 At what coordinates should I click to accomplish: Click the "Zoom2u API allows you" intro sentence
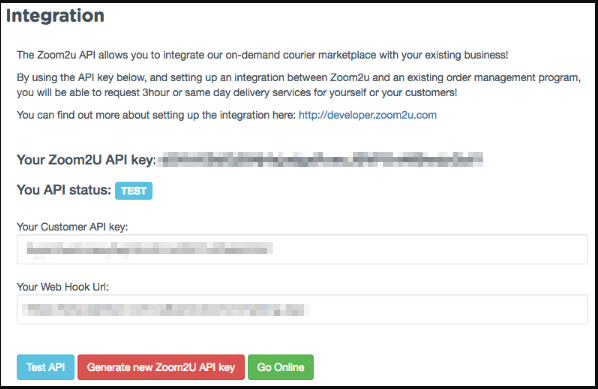pos(262,55)
